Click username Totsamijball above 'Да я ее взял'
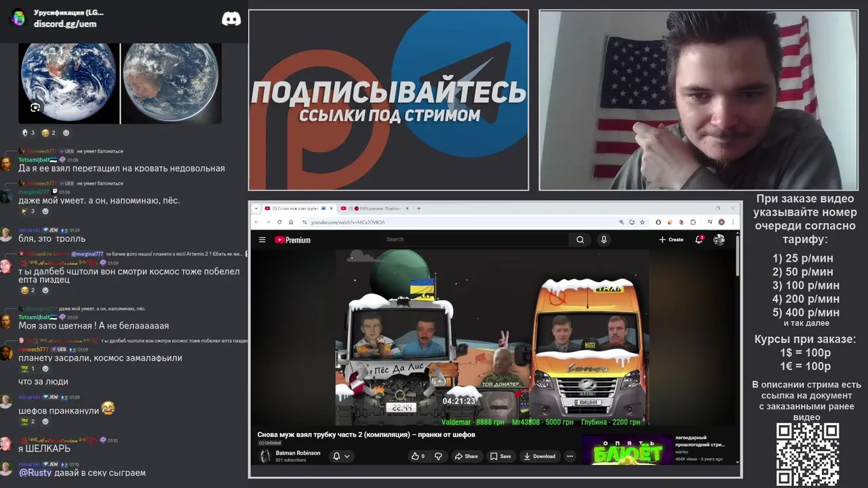This screenshot has width=868, height=488. 38,160
